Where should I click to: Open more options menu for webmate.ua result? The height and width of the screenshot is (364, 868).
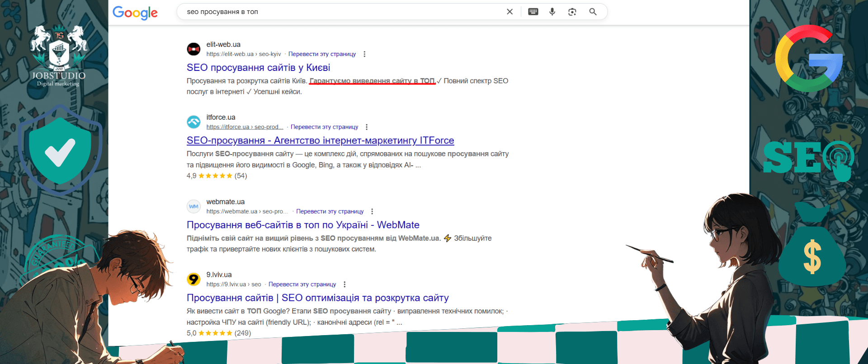(372, 211)
